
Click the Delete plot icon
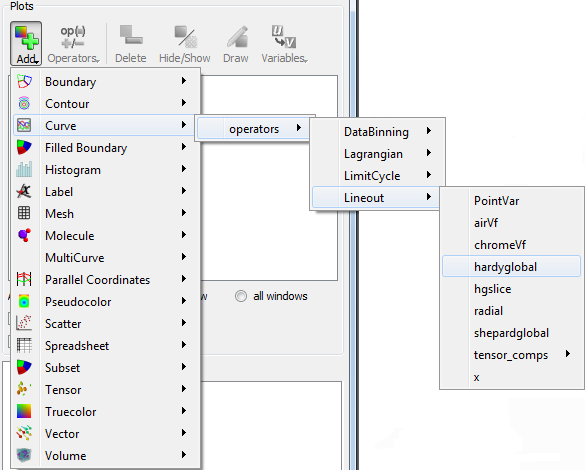point(131,35)
